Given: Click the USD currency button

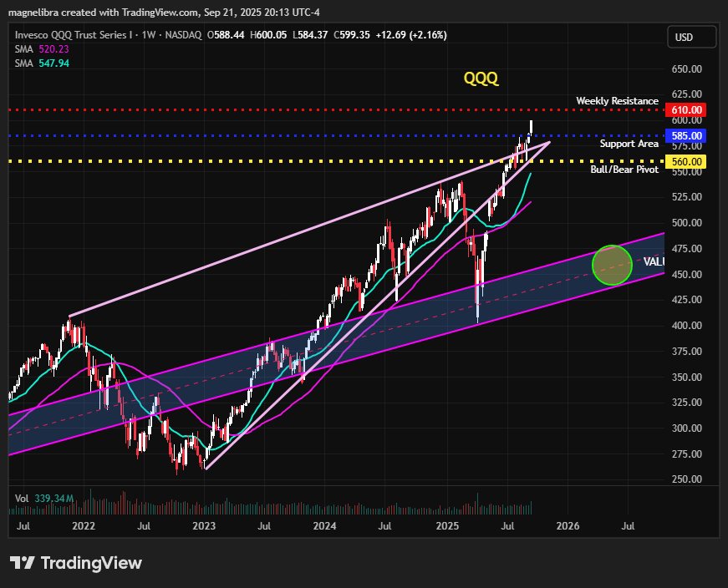Looking at the screenshot, I should 692,37.
